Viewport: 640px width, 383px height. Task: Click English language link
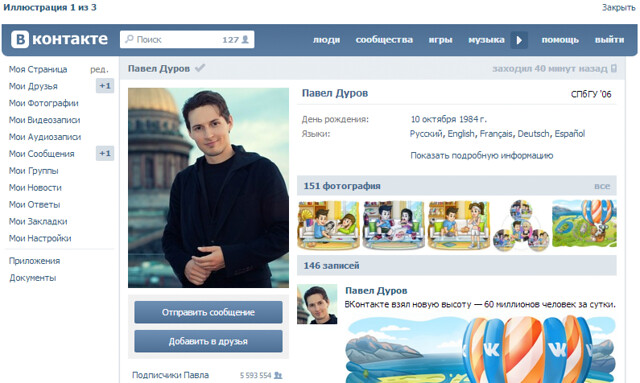pos(461,134)
